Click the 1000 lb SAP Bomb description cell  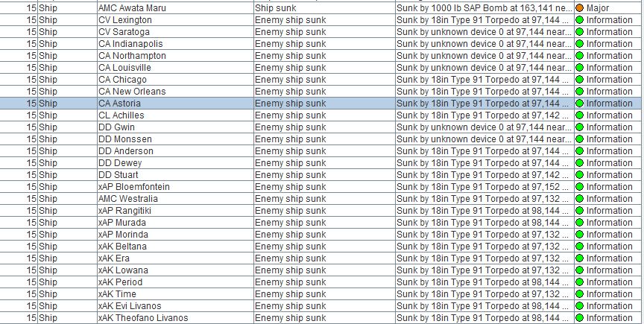point(484,7)
